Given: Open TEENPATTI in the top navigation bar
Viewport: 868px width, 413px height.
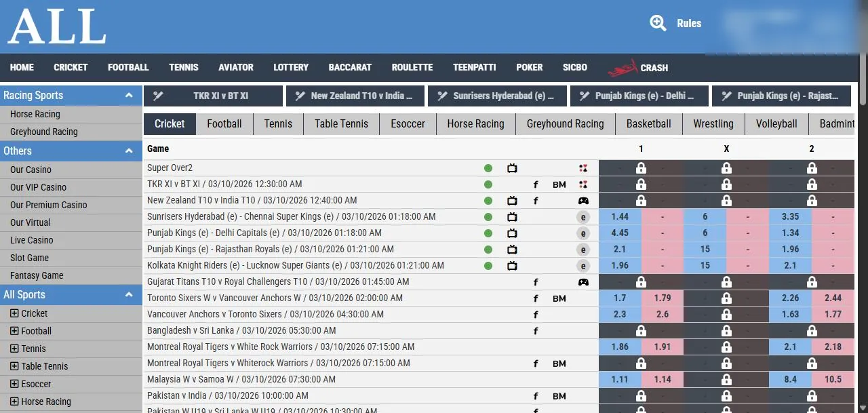Looking at the screenshot, I should (475, 68).
